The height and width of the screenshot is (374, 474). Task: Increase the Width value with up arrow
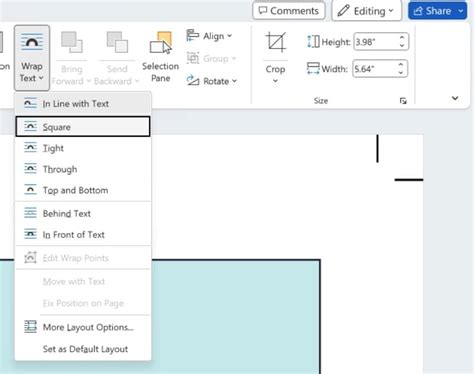click(401, 65)
